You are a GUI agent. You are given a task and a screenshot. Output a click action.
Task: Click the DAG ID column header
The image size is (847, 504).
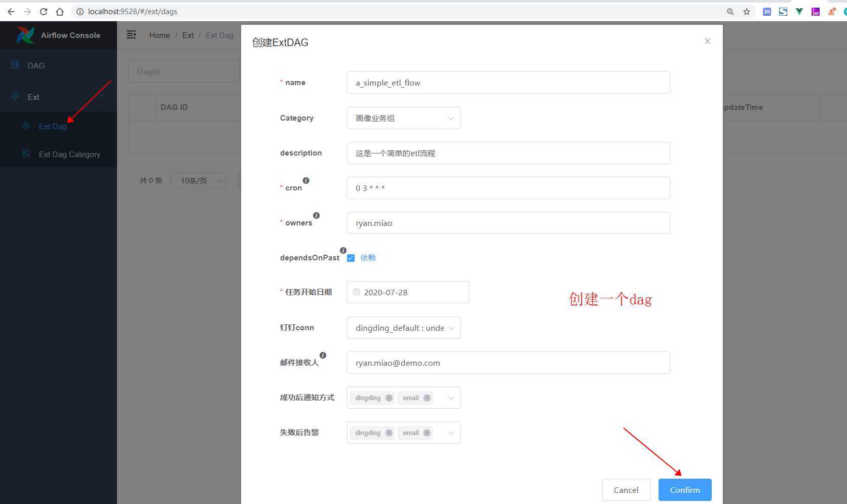[x=174, y=107]
